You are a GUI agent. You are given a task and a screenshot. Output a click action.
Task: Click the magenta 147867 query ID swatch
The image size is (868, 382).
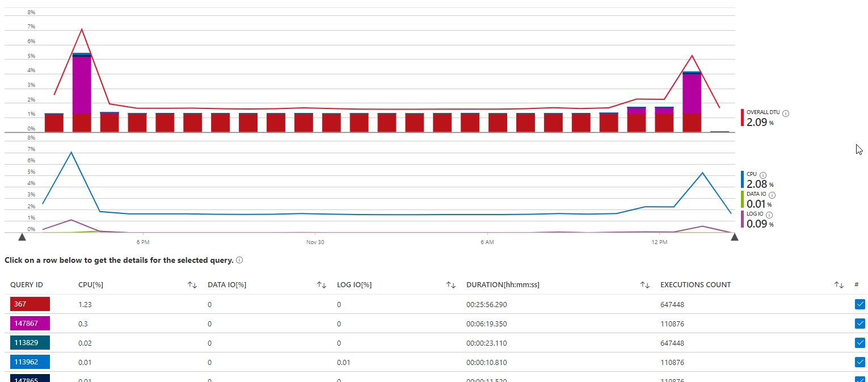tap(30, 324)
